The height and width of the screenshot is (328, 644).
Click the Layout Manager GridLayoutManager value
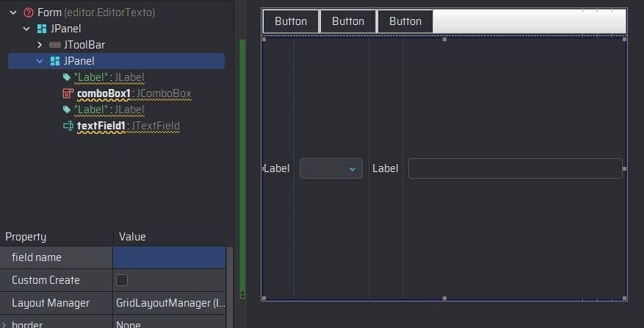coord(170,302)
